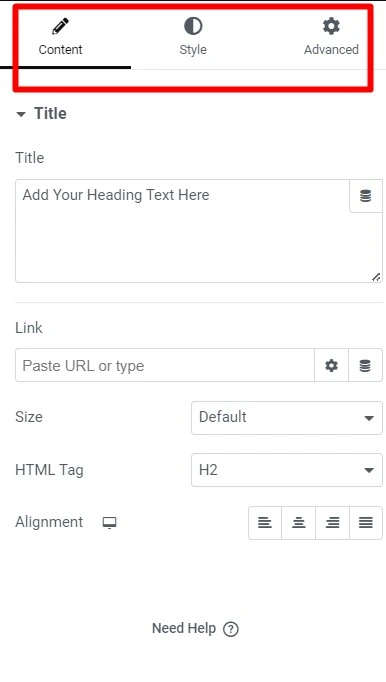Viewport: 386px width, 682px height.
Task: Open the HTML Tag dropdown
Action: click(x=287, y=470)
